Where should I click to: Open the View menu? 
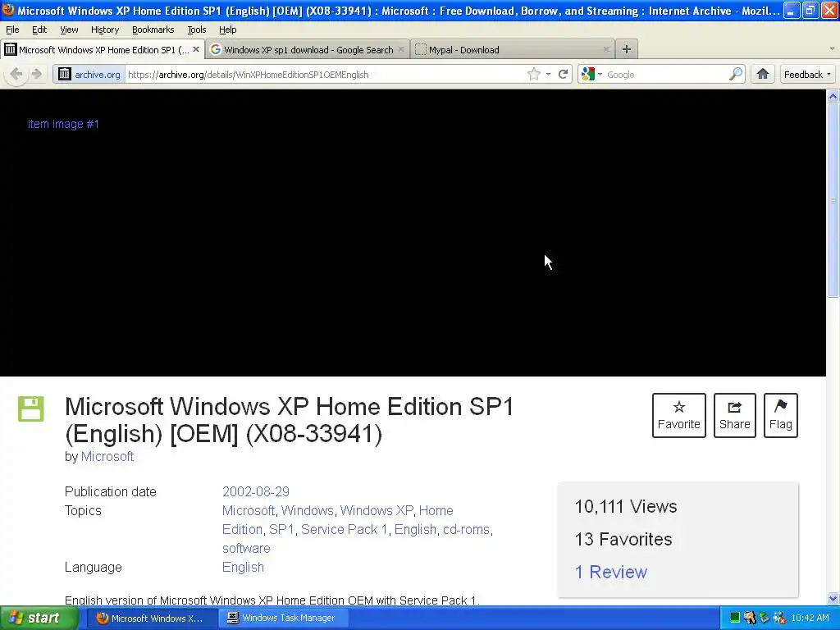69,30
